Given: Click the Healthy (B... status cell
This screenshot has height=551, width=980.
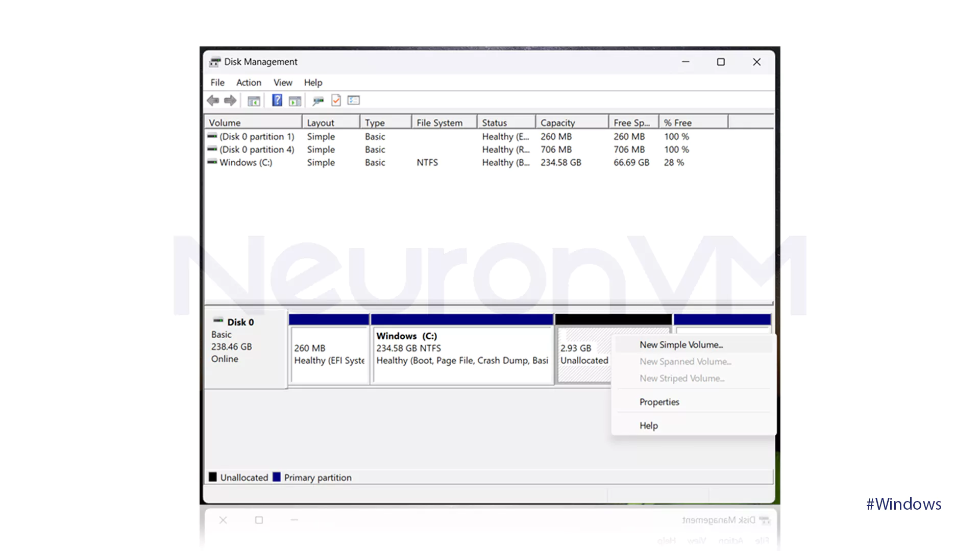Looking at the screenshot, I should (x=506, y=162).
